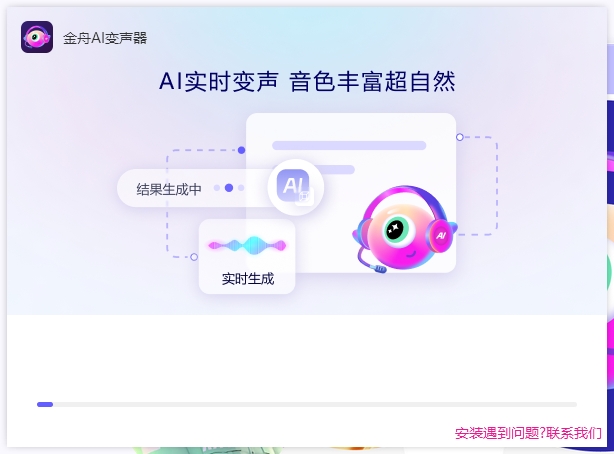Click the AI label on mascot's headphone
The image size is (614, 454).
pyautogui.click(x=441, y=235)
